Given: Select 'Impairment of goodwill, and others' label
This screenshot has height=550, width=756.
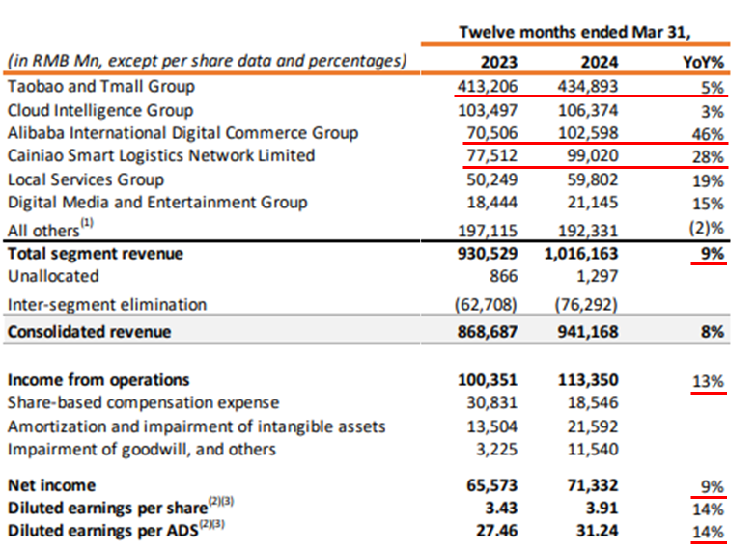Looking at the screenshot, I should pyautogui.click(x=142, y=450).
